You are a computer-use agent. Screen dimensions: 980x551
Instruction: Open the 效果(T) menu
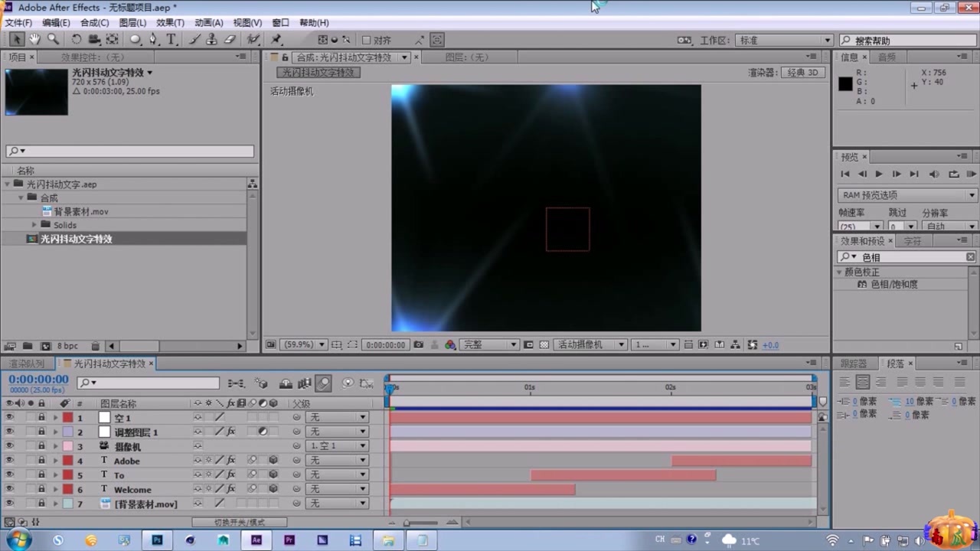(170, 23)
